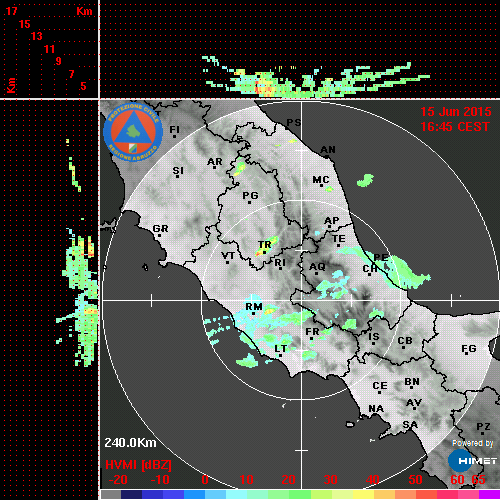The height and width of the screenshot is (500, 500).
Task: Click the 240.0Km range label
Action: [x=130, y=443]
